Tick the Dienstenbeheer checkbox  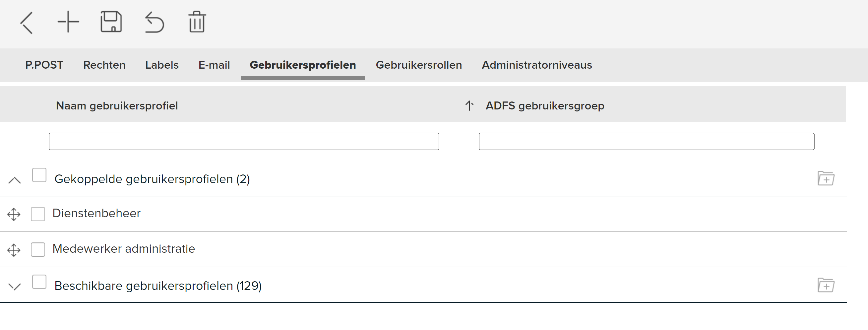[x=38, y=214]
